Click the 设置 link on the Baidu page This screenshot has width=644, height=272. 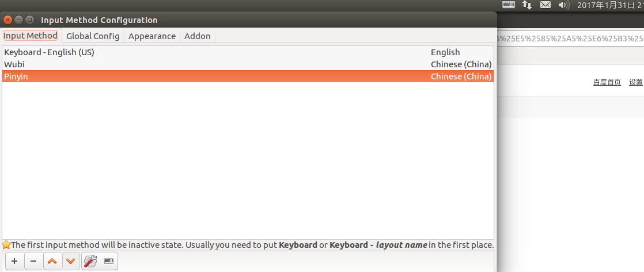point(636,82)
